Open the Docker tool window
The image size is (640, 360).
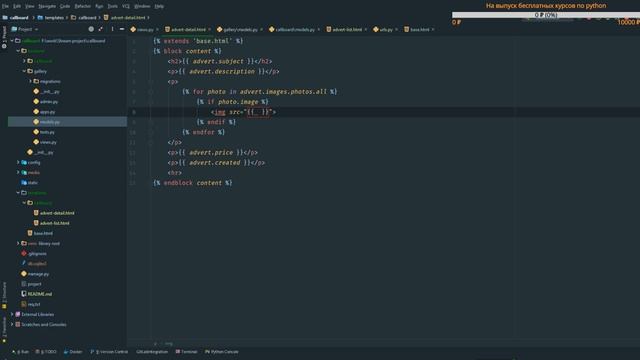pyautogui.click(x=73, y=352)
